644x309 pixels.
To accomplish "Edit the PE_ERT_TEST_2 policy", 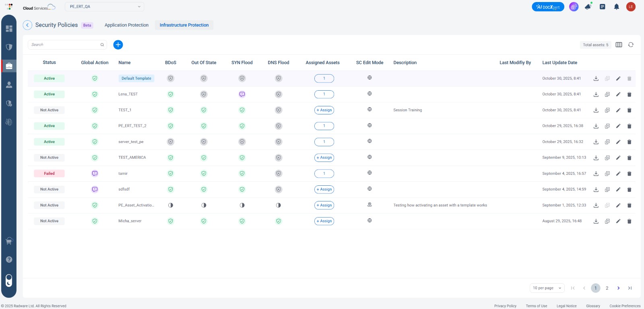I will (618, 126).
